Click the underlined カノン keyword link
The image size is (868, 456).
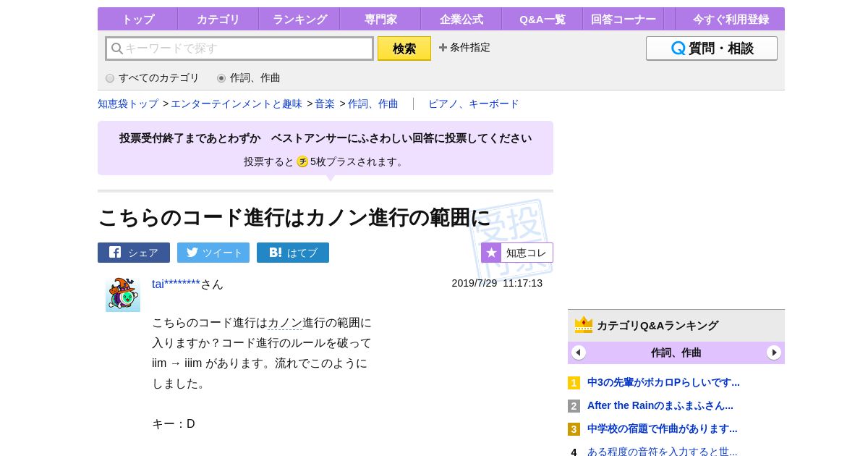[285, 323]
